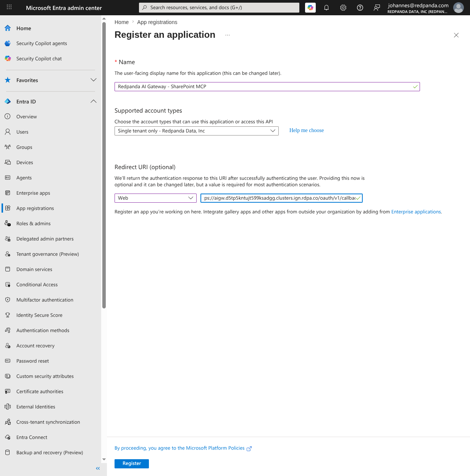Click the sidebar scroll up arrow

point(104,18)
